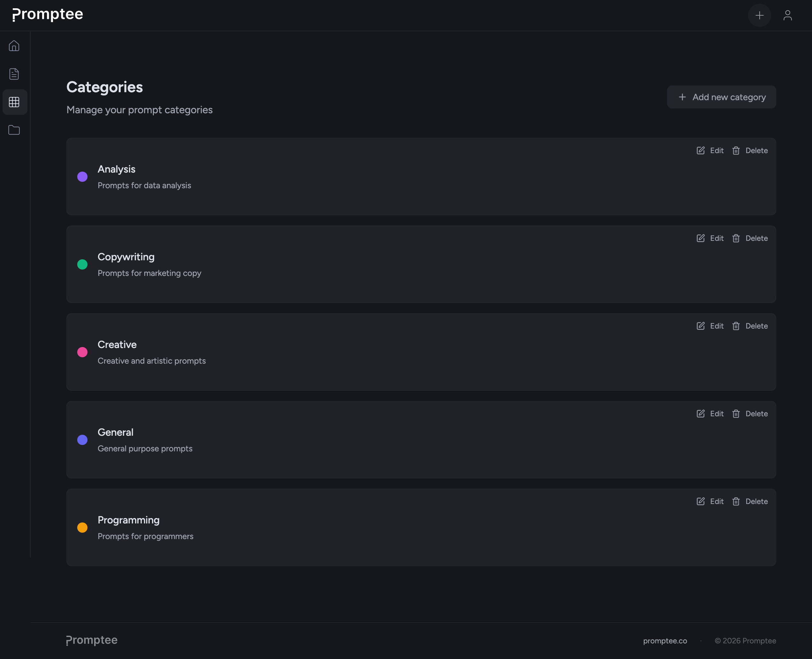
Task: Click the purple Analysis color dot
Action: pyautogui.click(x=82, y=176)
